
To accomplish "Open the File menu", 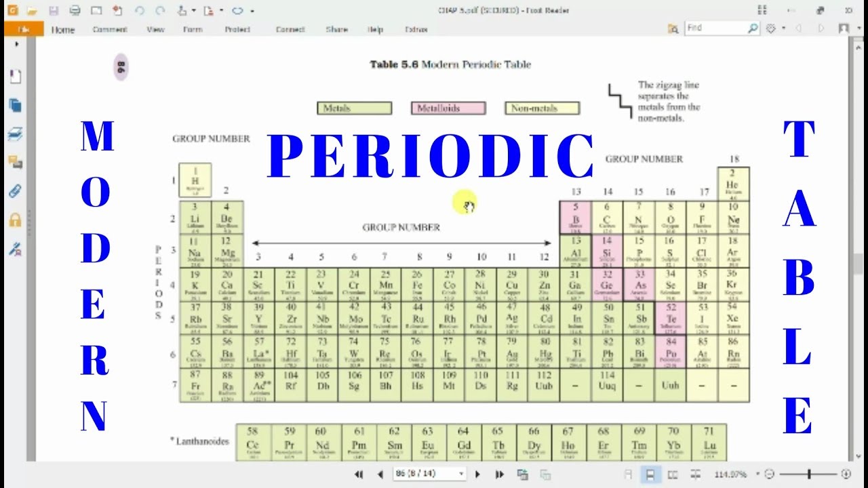I will (24, 29).
